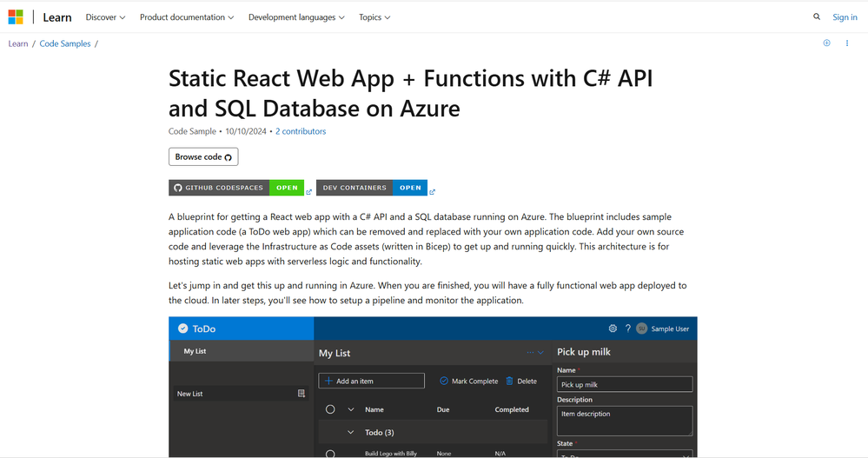Click the 10/10/2024 date text
868x458 pixels.
tap(246, 131)
